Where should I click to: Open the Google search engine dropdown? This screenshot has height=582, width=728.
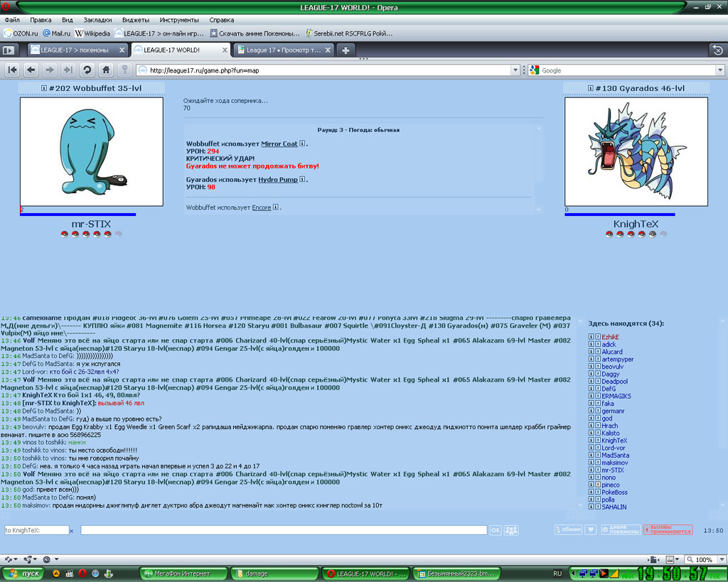coord(720,70)
